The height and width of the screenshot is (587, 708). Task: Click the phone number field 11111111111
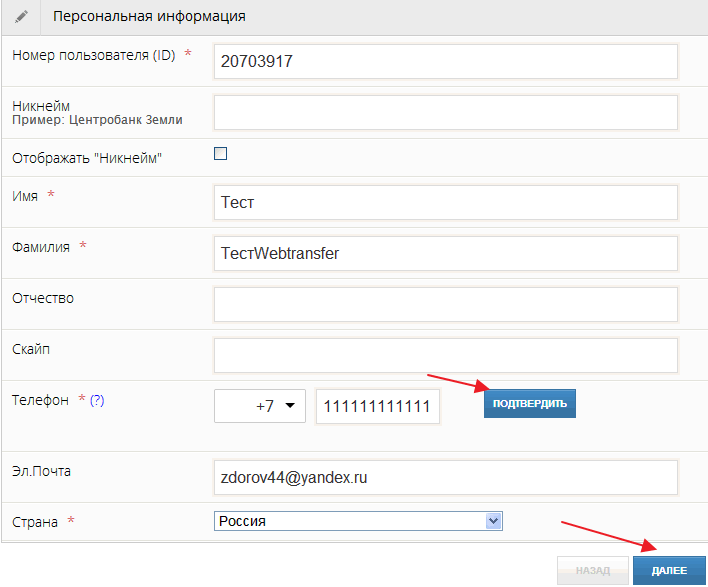tap(377, 406)
